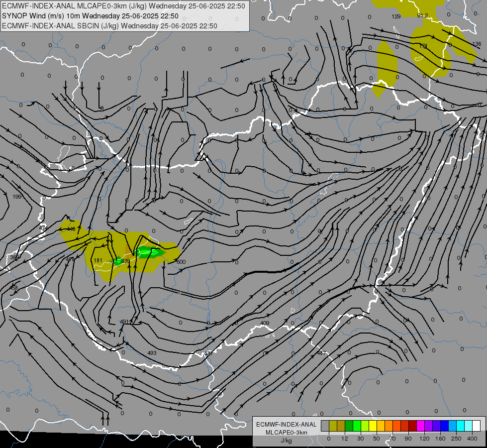Click the gray swatch in the legend
487x448 pixels.
(325, 426)
